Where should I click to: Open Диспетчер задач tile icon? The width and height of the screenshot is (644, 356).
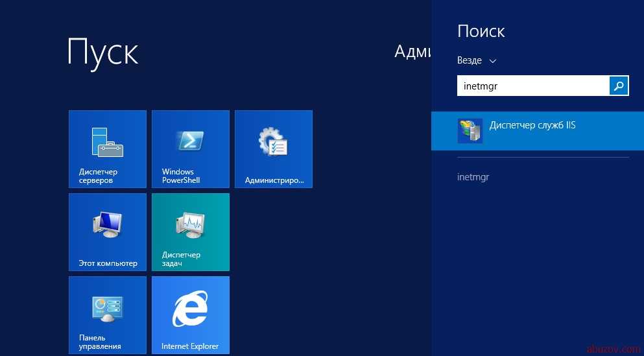point(191,224)
